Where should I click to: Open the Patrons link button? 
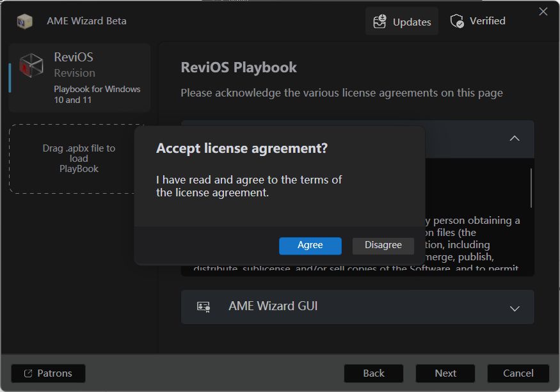(x=48, y=373)
